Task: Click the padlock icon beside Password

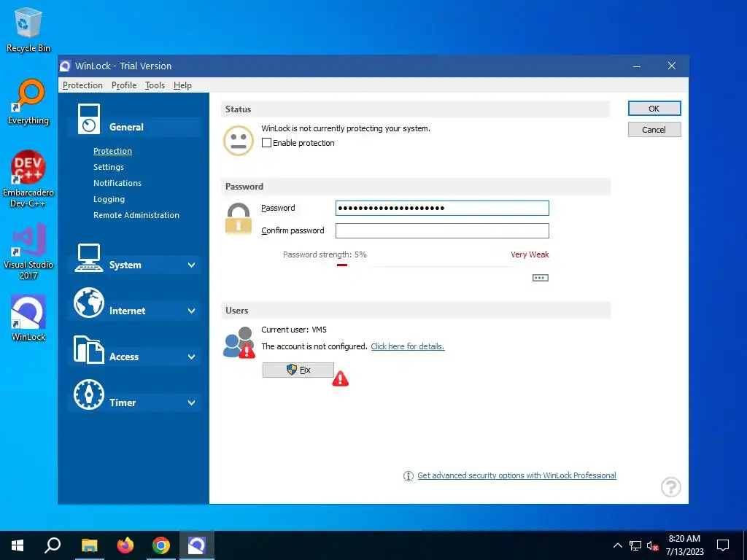Action: coord(239,219)
